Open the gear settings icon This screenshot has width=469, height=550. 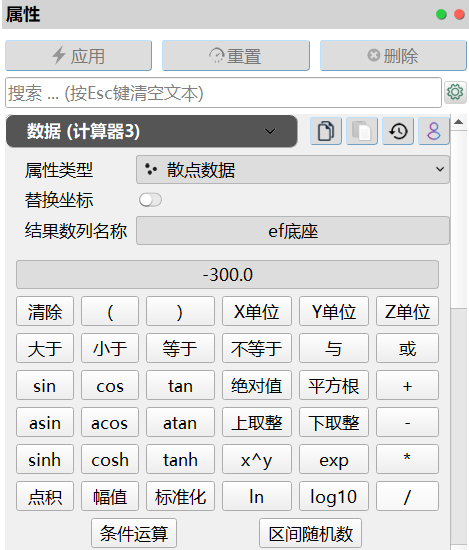click(x=455, y=92)
